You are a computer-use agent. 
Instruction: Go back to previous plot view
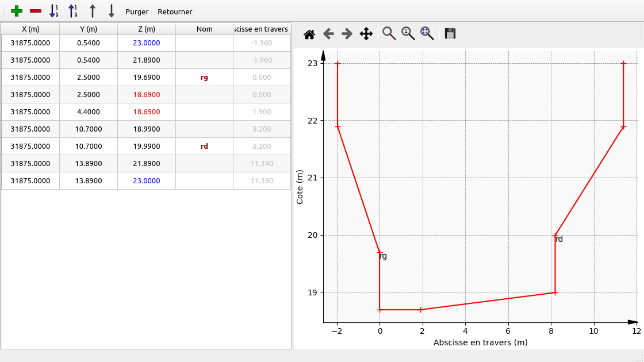(328, 34)
